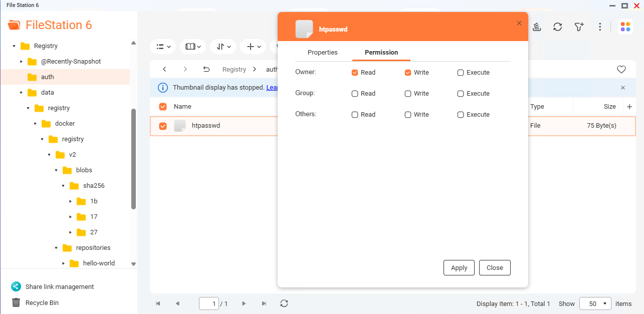Toggle the select-all checkbox in header
This screenshot has width=644, height=314.
coord(163,107)
